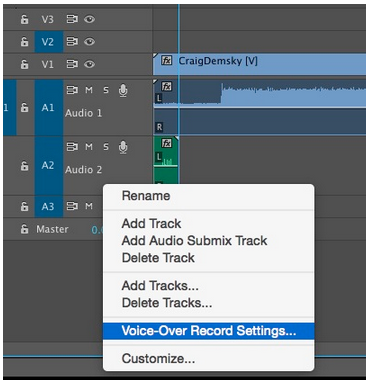Start voice-over record on Audio 2 track
The width and height of the screenshot is (369, 383).
123,147
